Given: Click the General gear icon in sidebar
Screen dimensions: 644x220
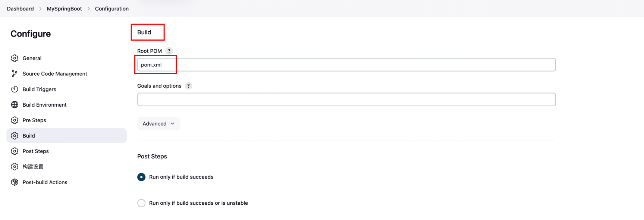Looking at the screenshot, I should coord(15,58).
